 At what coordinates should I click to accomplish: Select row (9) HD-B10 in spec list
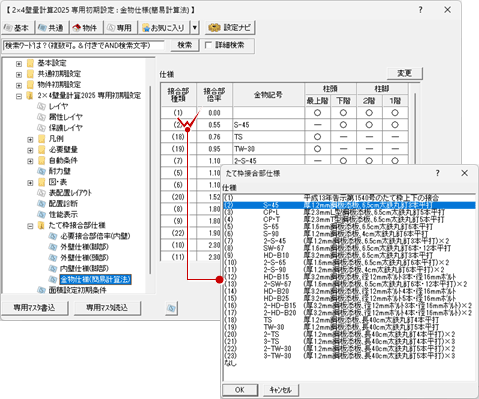click(x=349, y=255)
